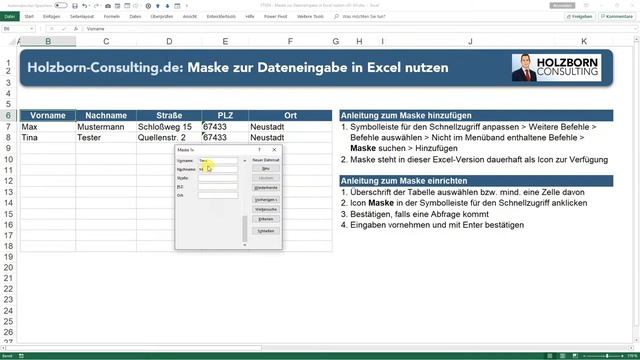The height and width of the screenshot is (360, 640).
Task: Select column D header
Action: (169, 41)
